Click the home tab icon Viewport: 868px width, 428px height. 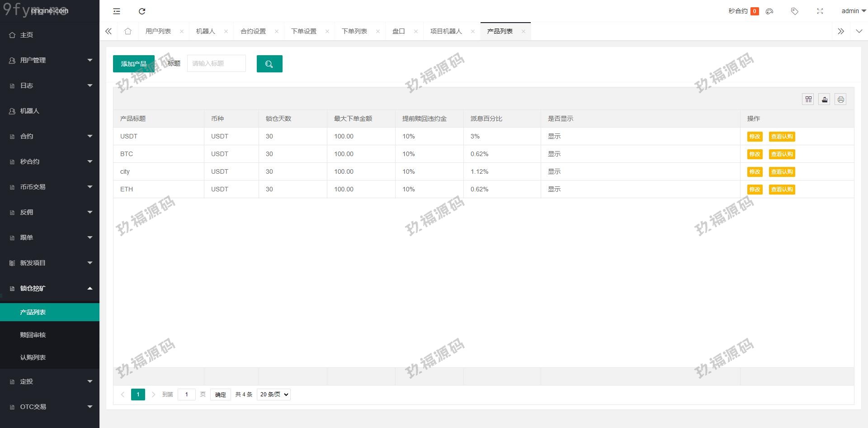pyautogui.click(x=128, y=31)
